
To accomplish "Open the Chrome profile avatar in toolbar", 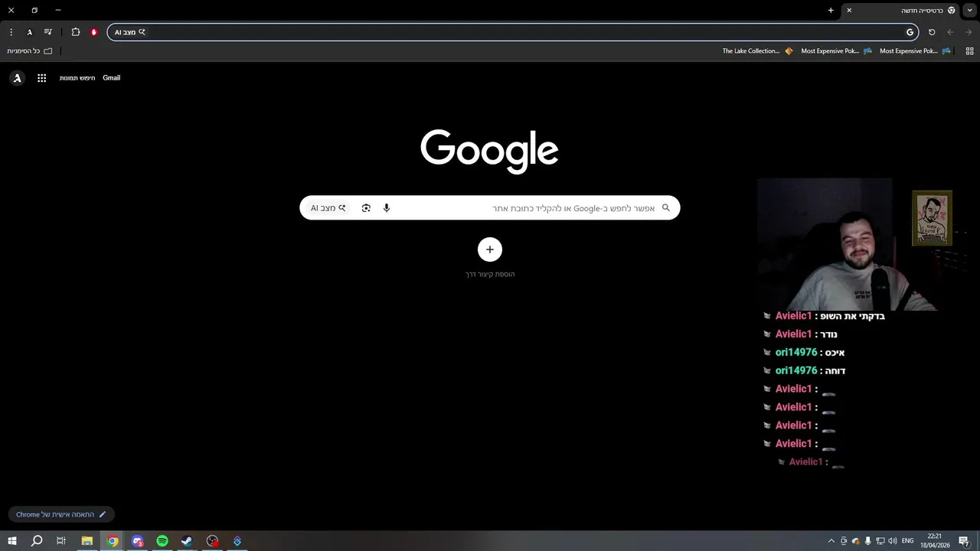I will point(29,32).
